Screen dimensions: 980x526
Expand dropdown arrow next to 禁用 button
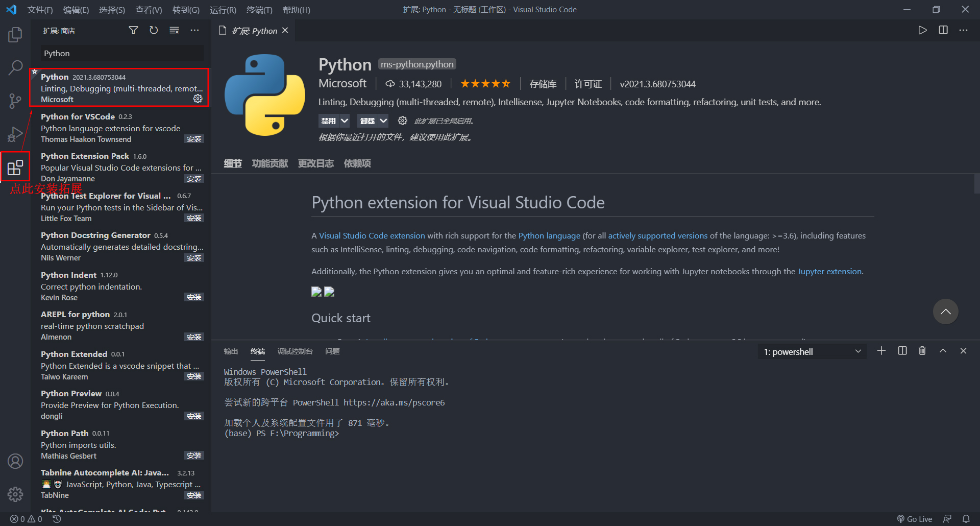pyautogui.click(x=345, y=121)
